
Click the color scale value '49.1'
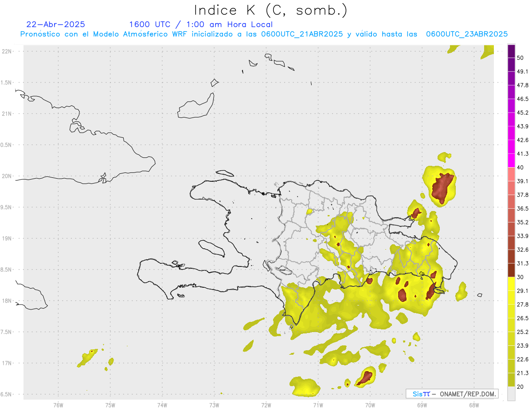coord(522,71)
